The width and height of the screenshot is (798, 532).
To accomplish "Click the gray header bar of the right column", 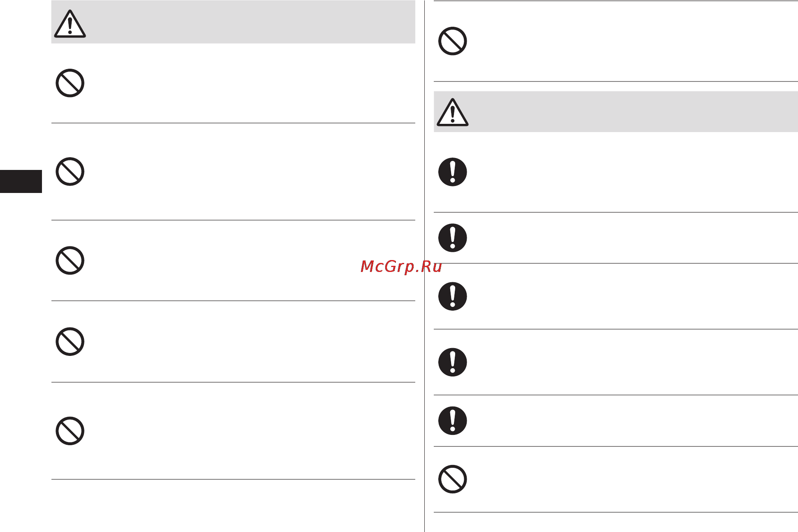I will (x=616, y=112).
